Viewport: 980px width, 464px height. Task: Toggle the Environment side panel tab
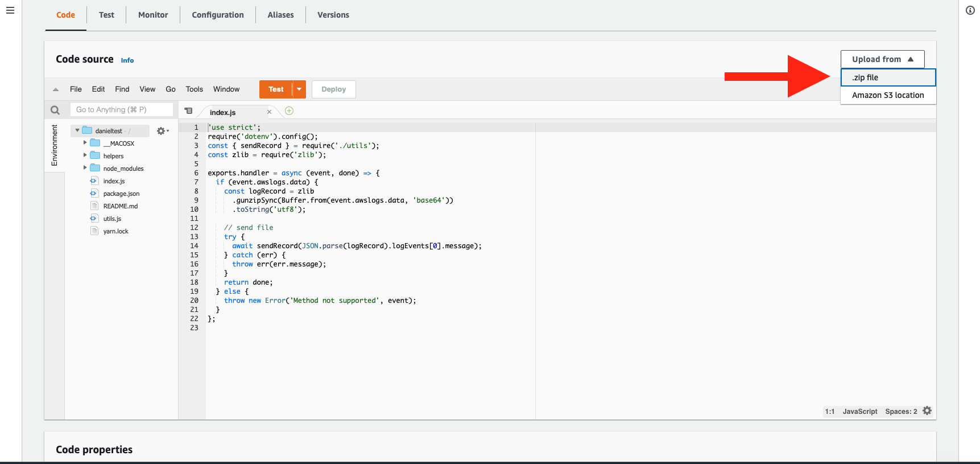coord(55,145)
